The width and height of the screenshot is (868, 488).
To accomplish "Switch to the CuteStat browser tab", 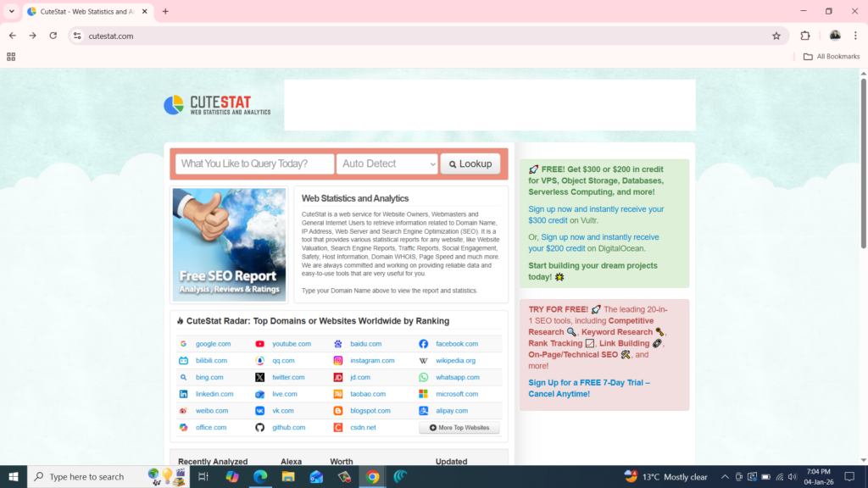I will [76, 12].
